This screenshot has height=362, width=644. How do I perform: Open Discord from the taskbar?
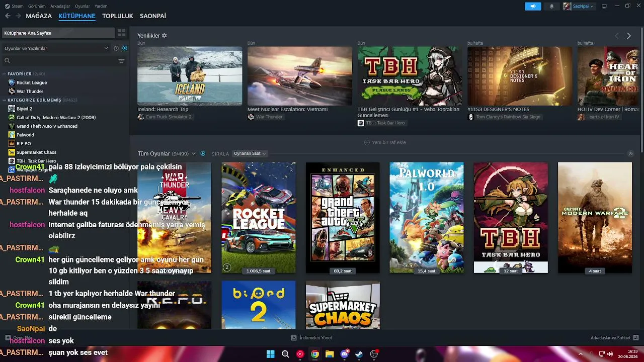(345, 354)
